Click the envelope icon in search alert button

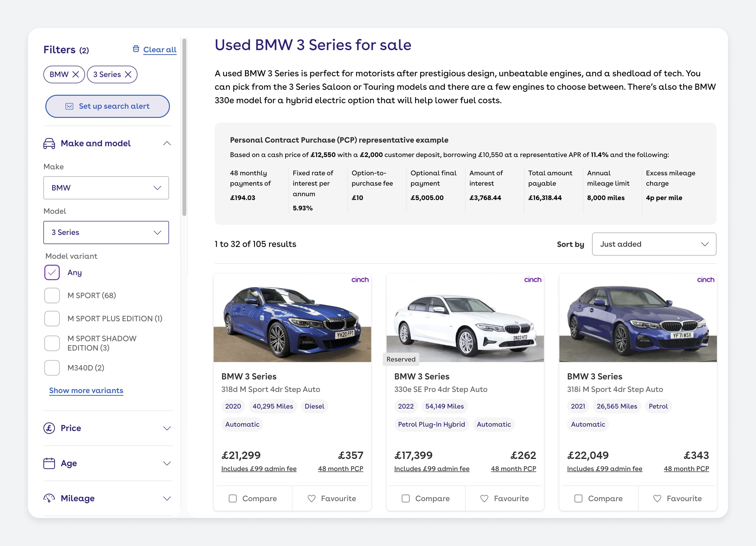tap(69, 106)
